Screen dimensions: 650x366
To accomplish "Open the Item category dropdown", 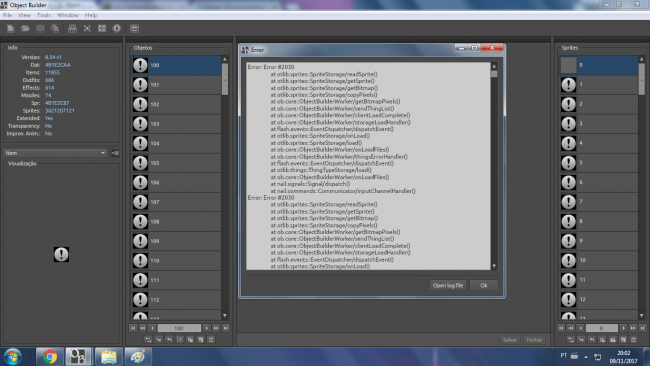I will (x=56, y=153).
